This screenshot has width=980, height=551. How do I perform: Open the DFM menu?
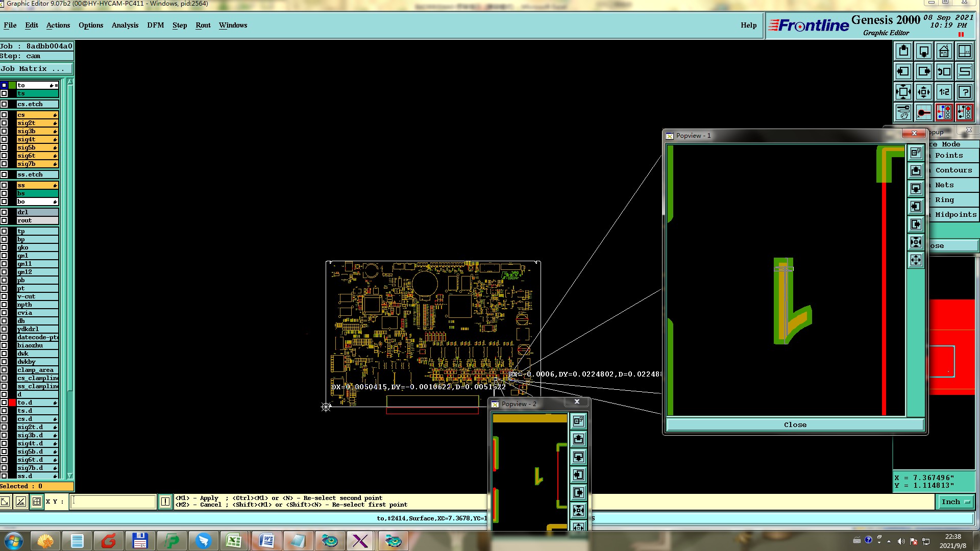coord(155,25)
